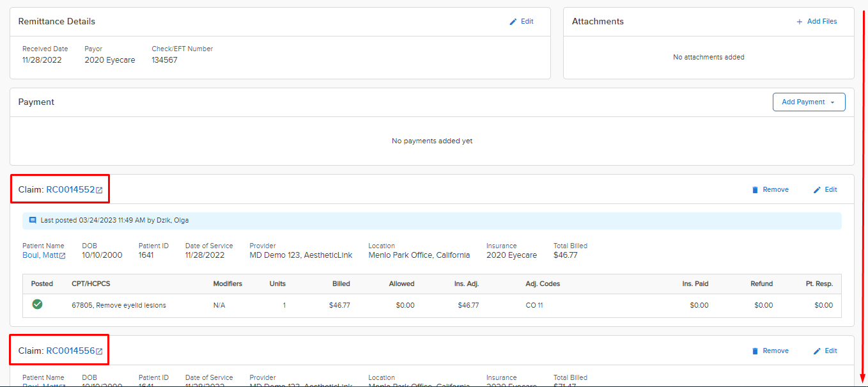Image resolution: width=868 pixels, height=387 pixels.
Task: Click external icon next to Boul, Matt
Action: click(63, 256)
